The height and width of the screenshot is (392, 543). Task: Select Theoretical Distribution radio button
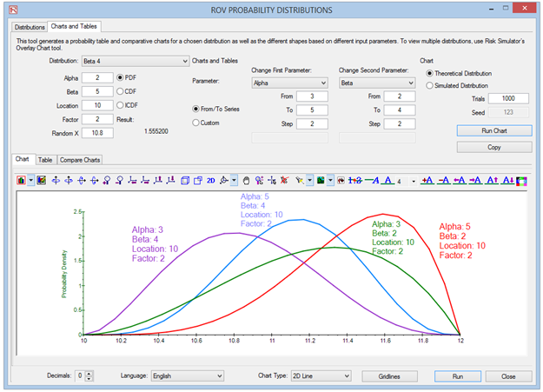pos(429,74)
